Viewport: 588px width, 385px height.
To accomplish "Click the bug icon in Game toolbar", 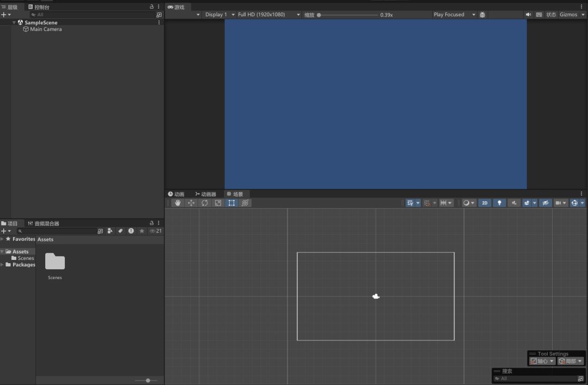I will pyautogui.click(x=482, y=15).
